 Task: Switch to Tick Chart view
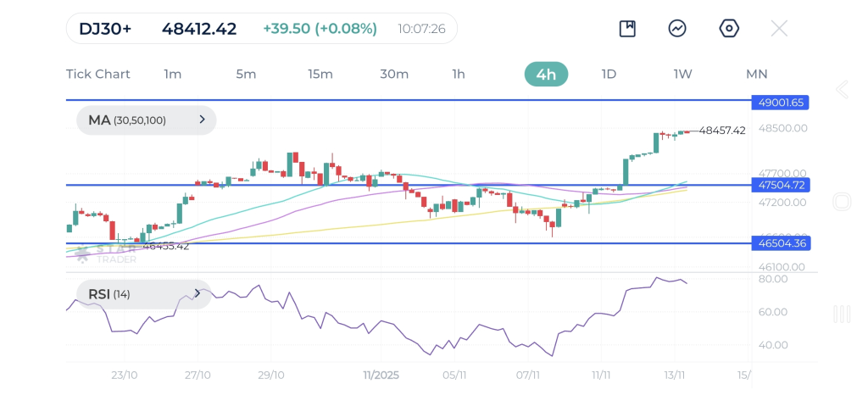tap(98, 74)
